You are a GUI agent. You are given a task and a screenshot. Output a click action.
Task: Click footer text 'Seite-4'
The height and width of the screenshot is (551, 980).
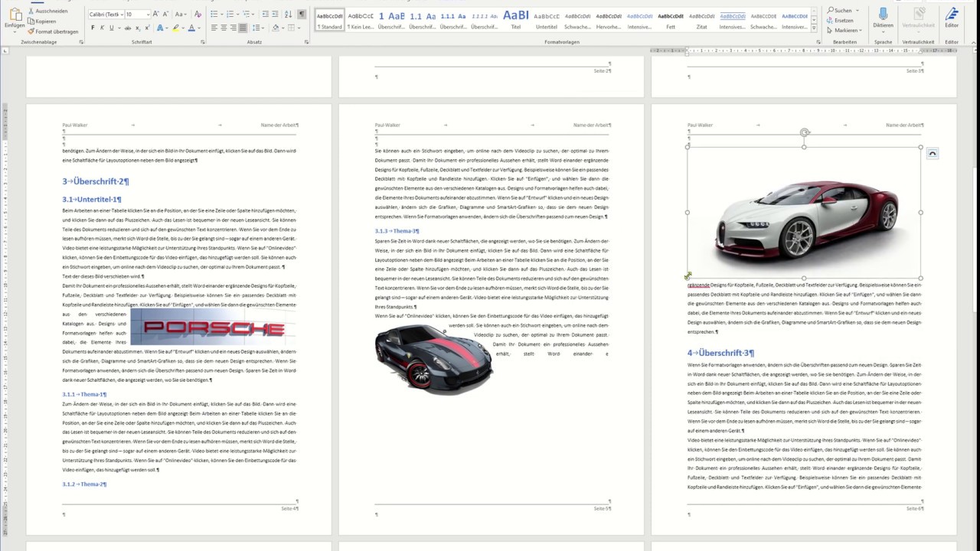(x=289, y=508)
